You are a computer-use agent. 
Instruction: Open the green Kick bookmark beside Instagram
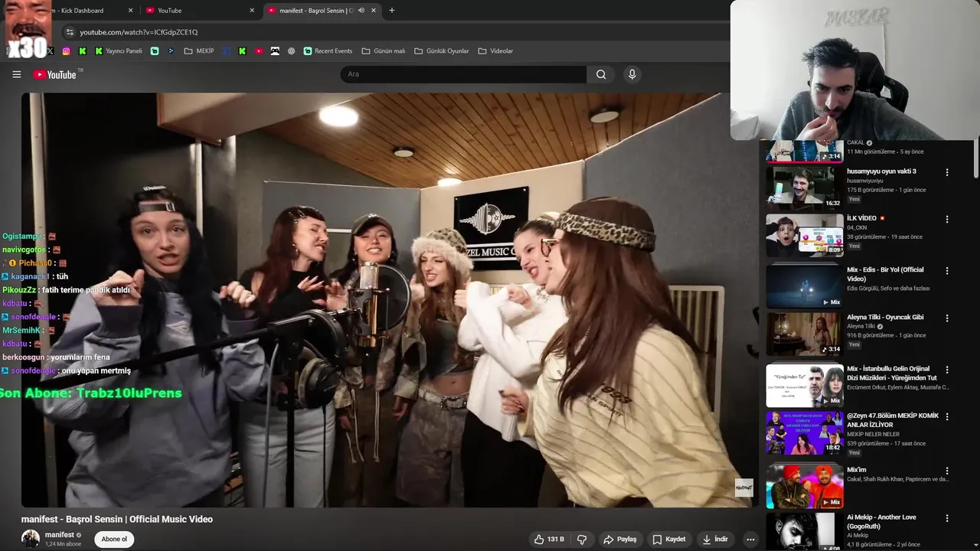click(82, 51)
